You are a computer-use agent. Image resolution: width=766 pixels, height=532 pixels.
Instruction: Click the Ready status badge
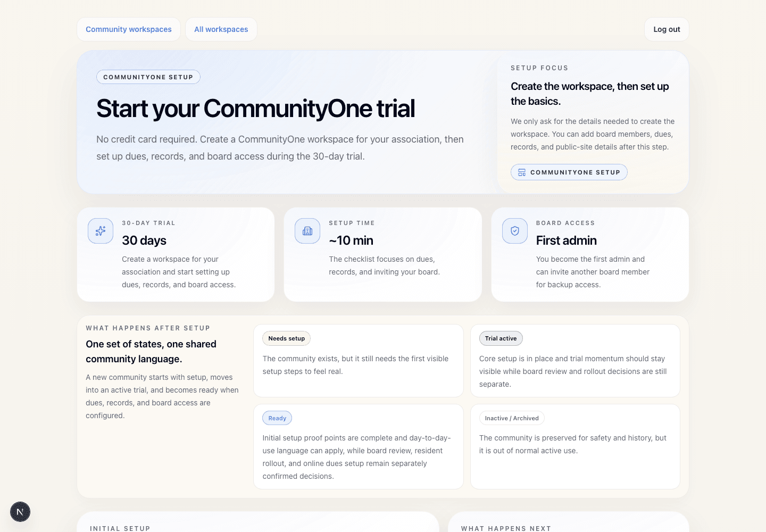[277, 418]
